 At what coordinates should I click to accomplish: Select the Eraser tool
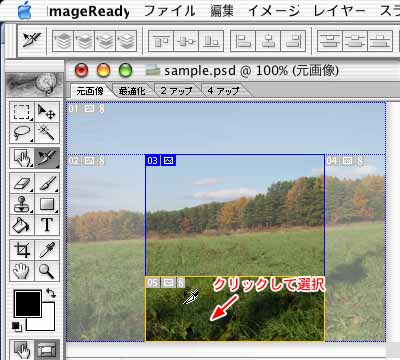coord(22,183)
